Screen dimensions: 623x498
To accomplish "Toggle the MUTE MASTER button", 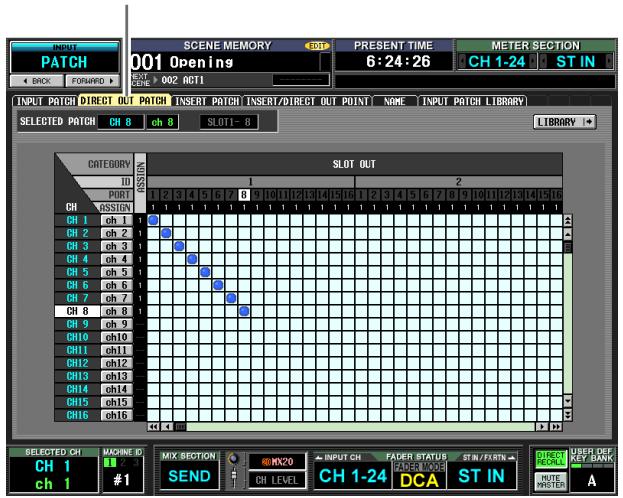I will point(550,481).
